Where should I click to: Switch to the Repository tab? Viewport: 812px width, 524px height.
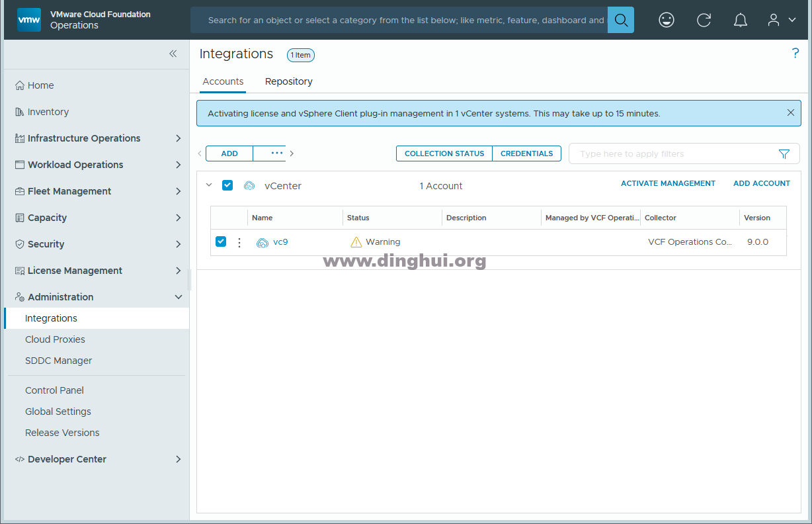click(289, 81)
